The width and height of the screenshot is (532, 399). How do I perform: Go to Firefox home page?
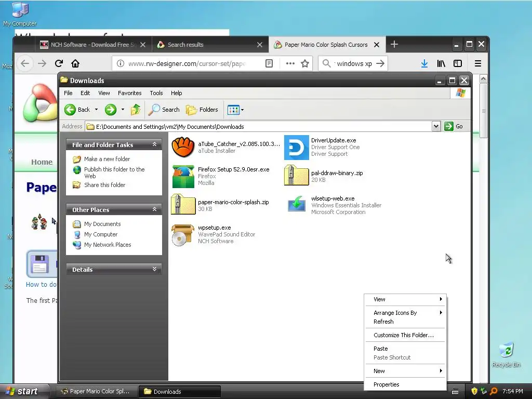pyautogui.click(x=75, y=63)
